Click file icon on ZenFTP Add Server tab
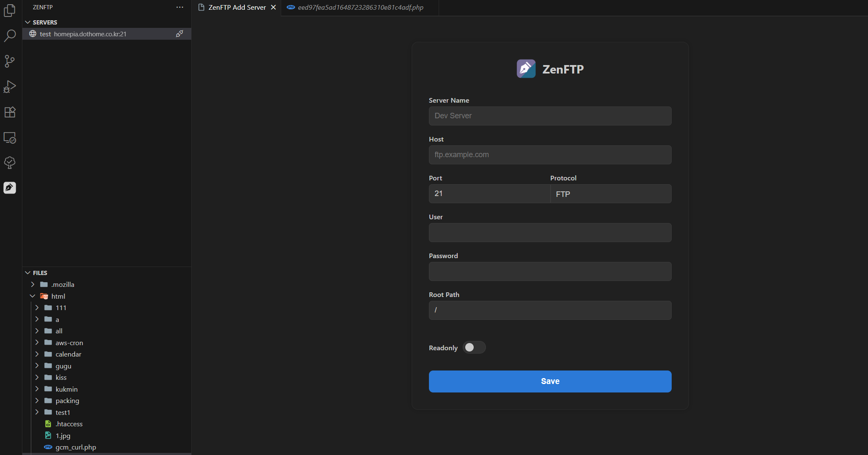 tap(201, 7)
